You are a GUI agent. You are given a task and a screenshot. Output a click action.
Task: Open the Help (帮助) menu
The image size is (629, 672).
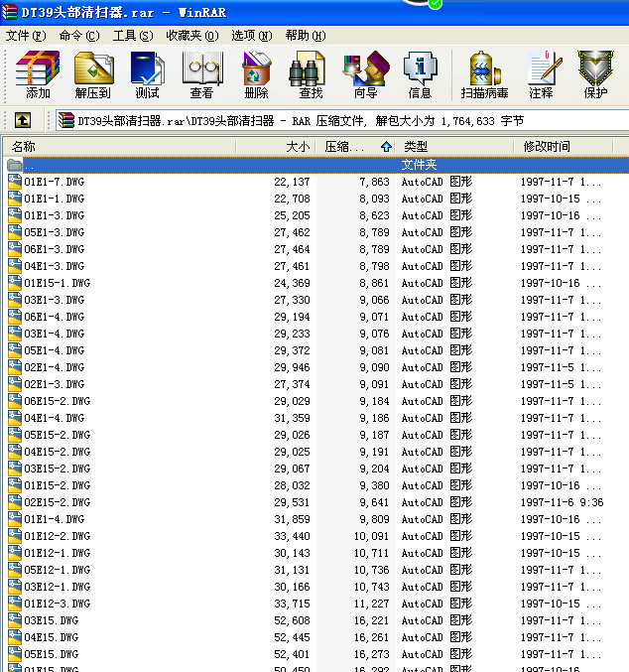[306, 36]
